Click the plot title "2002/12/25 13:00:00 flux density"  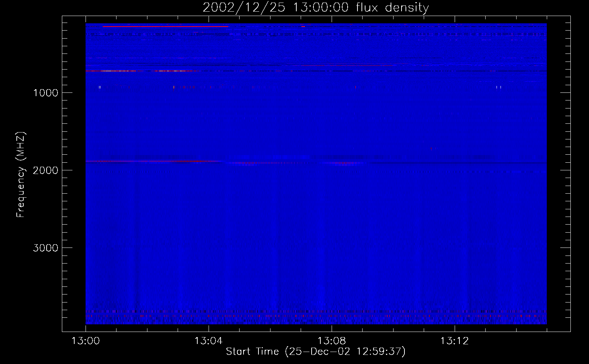[x=316, y=7]
